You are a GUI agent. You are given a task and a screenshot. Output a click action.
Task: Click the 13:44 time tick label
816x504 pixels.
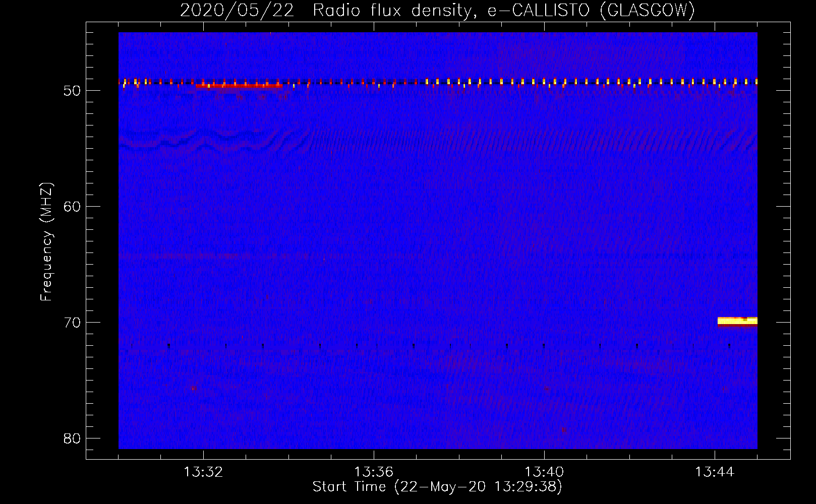coord(715,472)
